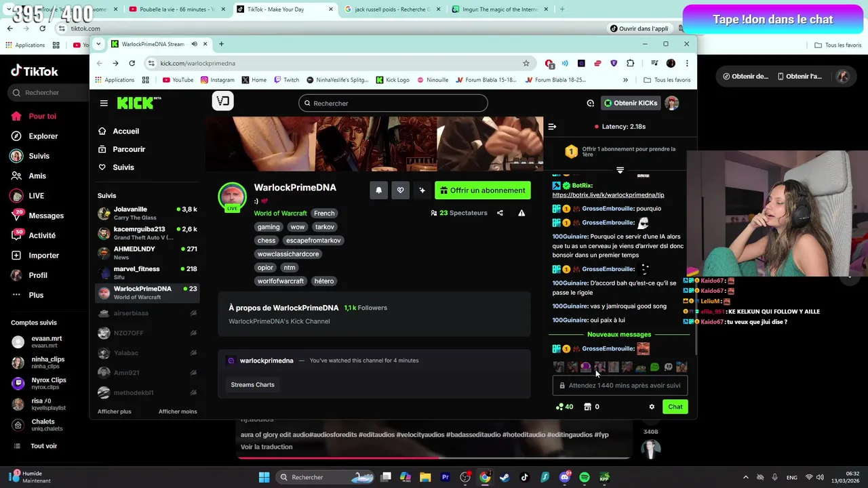Viewport: 868px width, 488px height.
Task: Click Ouvrir dans l'appli in TikTok window
Action: click(639, 28)
